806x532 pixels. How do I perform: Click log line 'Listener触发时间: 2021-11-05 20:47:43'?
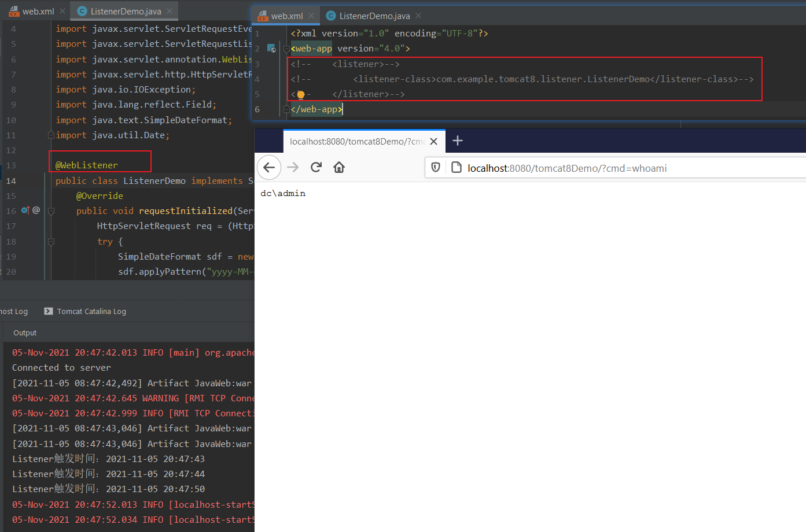pos(108,459)
